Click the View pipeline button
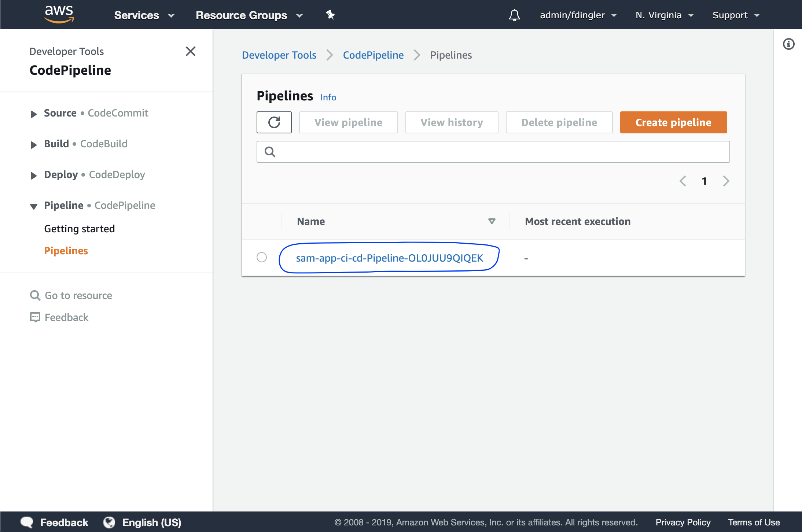This screenshot has width=802, height=532. 348,122
